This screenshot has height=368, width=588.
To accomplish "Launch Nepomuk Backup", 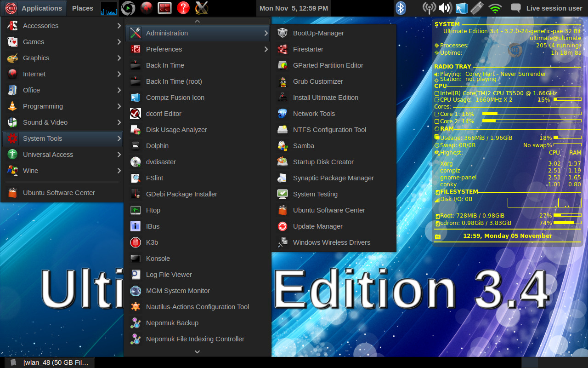I will (x=198, y=323).
